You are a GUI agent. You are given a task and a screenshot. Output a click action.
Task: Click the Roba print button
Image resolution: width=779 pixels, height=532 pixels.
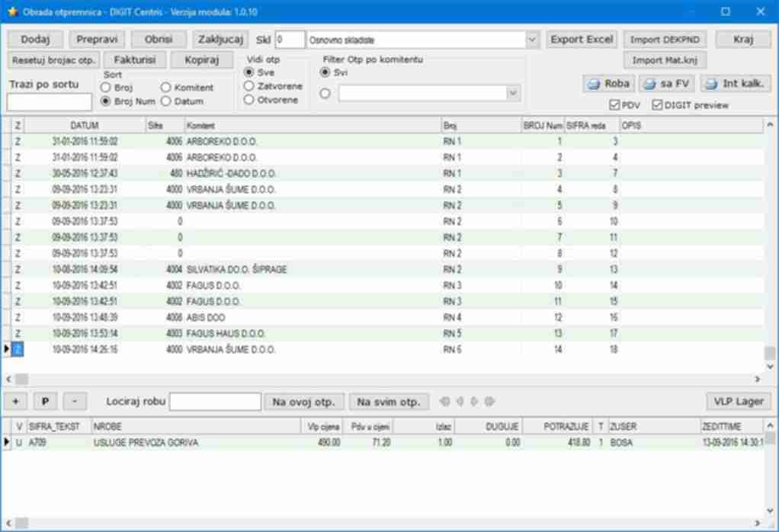pos(607,84)
